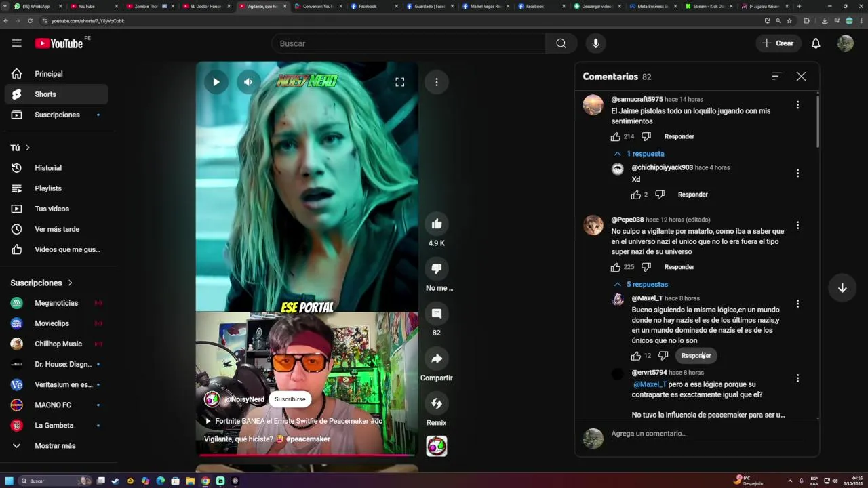Reply to samucraft5975's comment
Image resolution: width=868 pixels, height=488 pixels.
coord(679,136)
